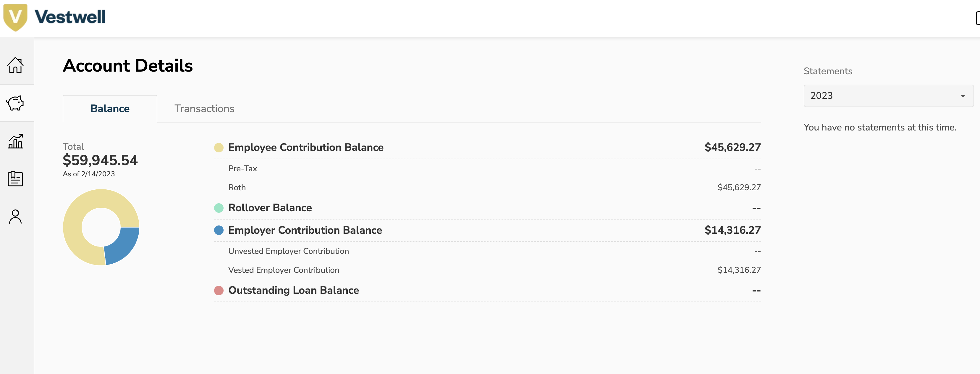Open the profile person icon

click(16, 216)
